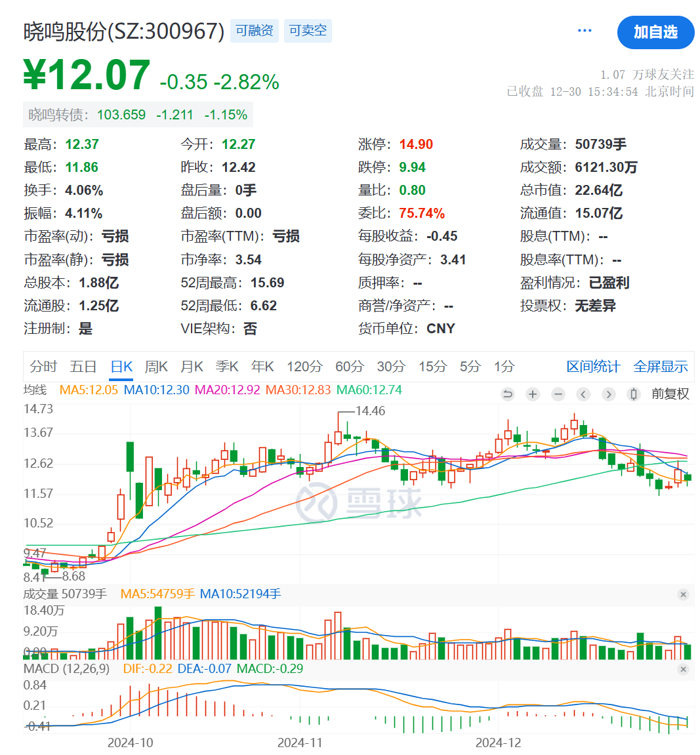Viewport: 700px width, 755px height.
Task: Switch to 60分 chart tab
Action: pos(350,367)
